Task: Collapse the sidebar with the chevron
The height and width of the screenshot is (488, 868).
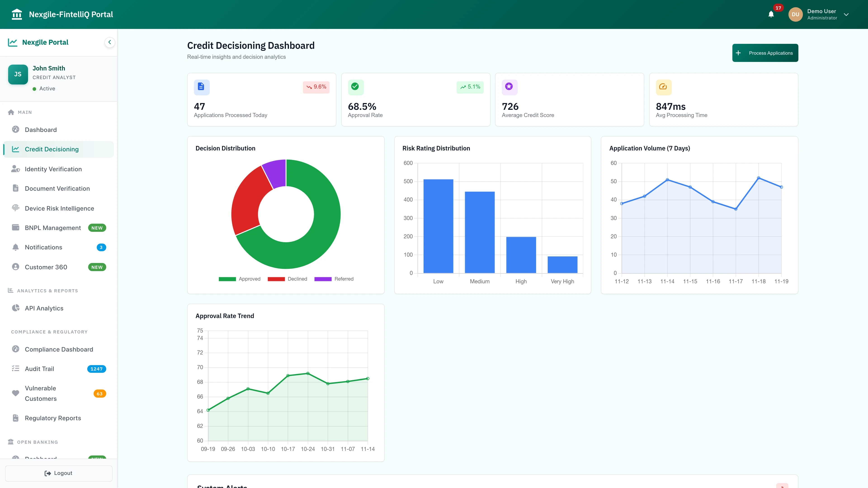Action: pos(109,42)
